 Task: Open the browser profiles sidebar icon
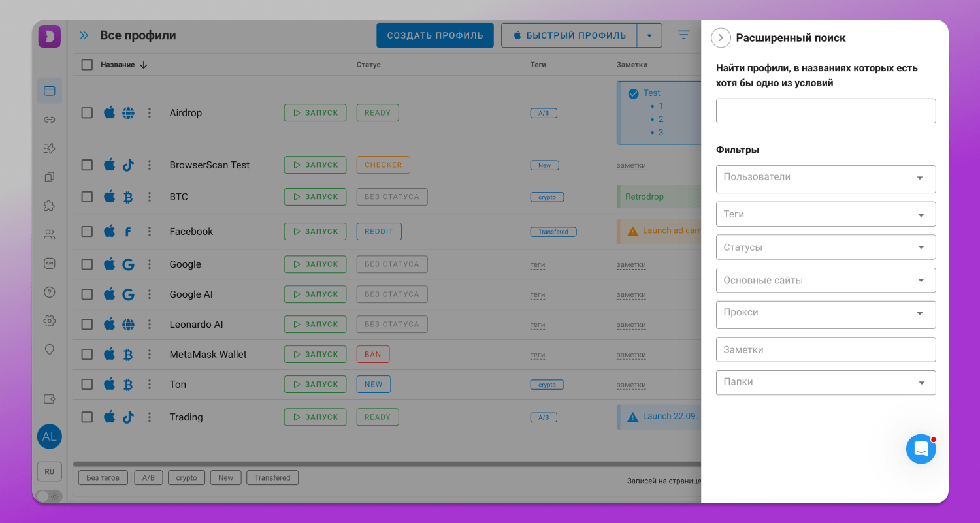[x=50, y=91]
